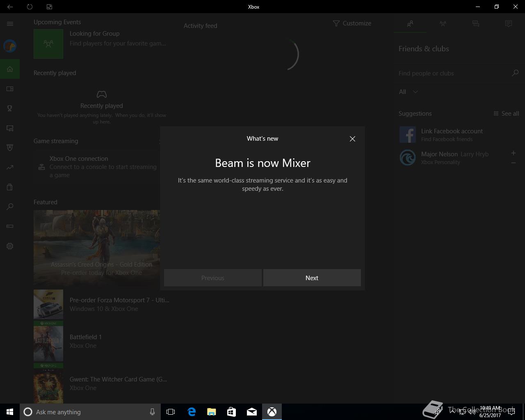Viewport: 525px width, 420px height.
Task: Open Settings gear in sidebar
Action: click(10, 246)
